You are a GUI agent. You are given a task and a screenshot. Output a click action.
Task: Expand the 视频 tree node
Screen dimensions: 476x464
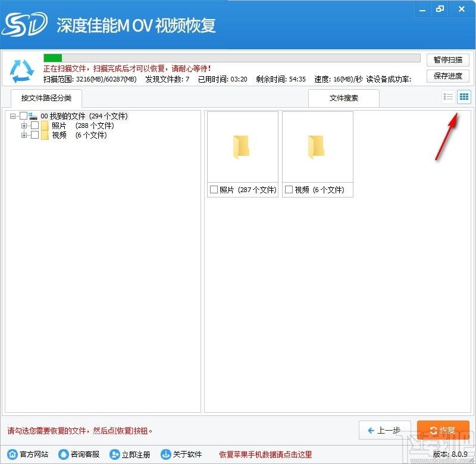pos(24,135)
